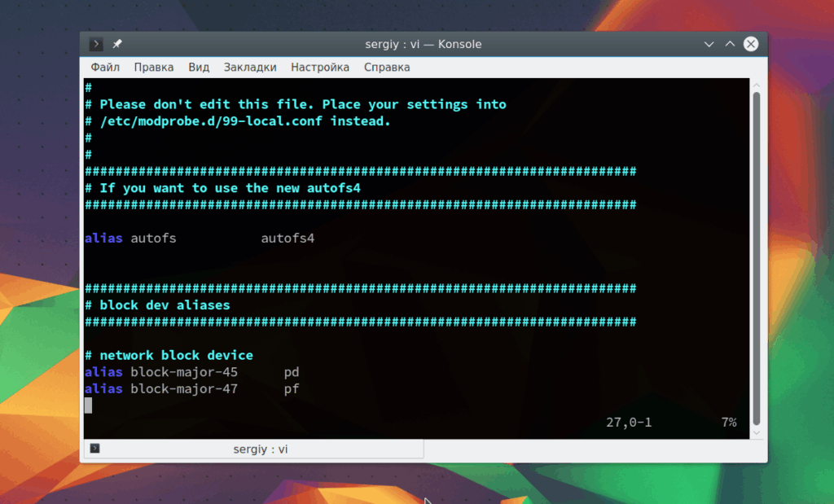Click the Konsole terminal icon in title bar
The width and height of the screenshot is (834, 504).
pyautogui.click(x=96, y=44)
